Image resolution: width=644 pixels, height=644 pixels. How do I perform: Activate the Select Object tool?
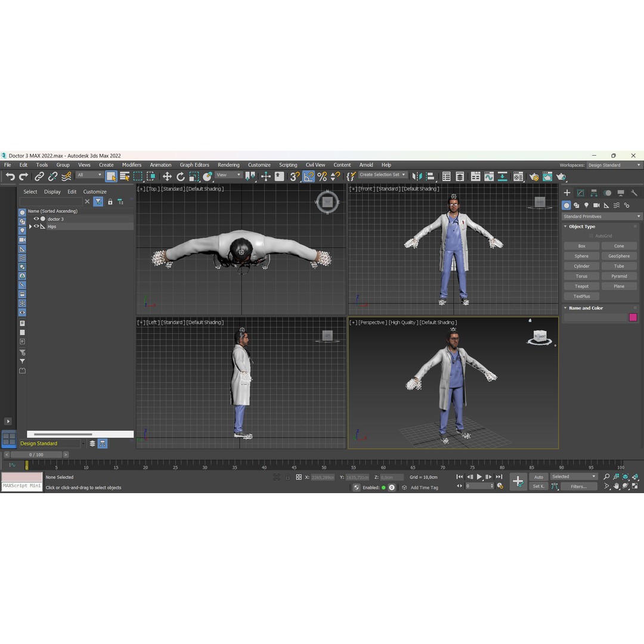pyautogui.click(x=111, y=177)
